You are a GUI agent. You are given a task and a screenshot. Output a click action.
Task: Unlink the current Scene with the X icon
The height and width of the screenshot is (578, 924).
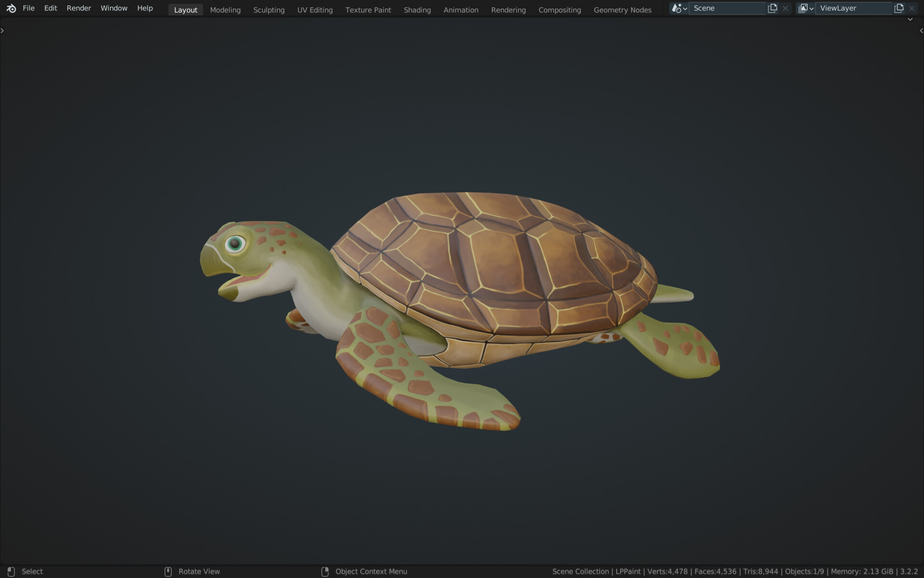coord(785,8)
